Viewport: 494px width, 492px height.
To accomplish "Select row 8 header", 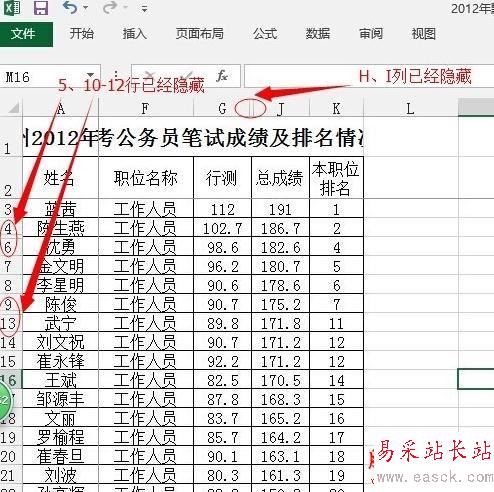I will coord(11,285).
